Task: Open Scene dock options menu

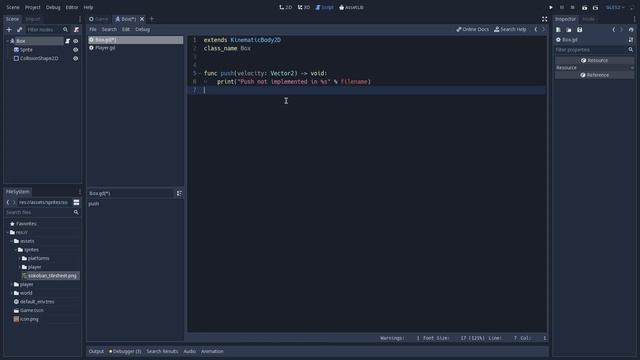Action: [x=80, y=19]
